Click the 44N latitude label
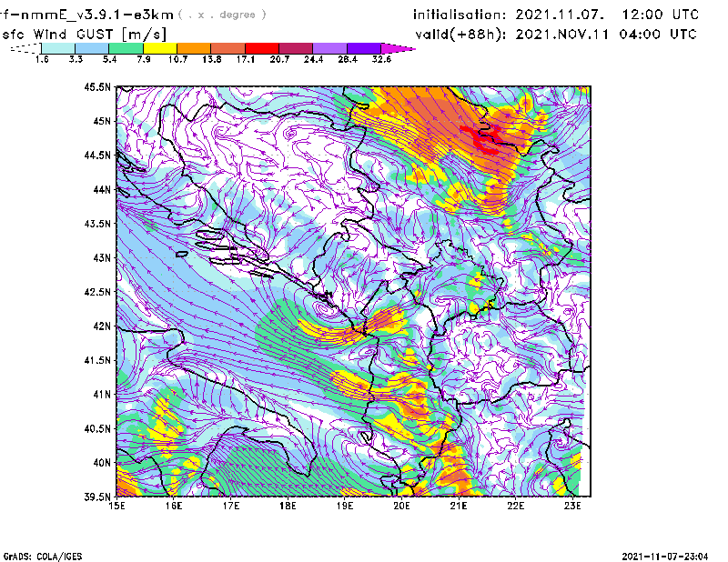 tap(102, 189)
